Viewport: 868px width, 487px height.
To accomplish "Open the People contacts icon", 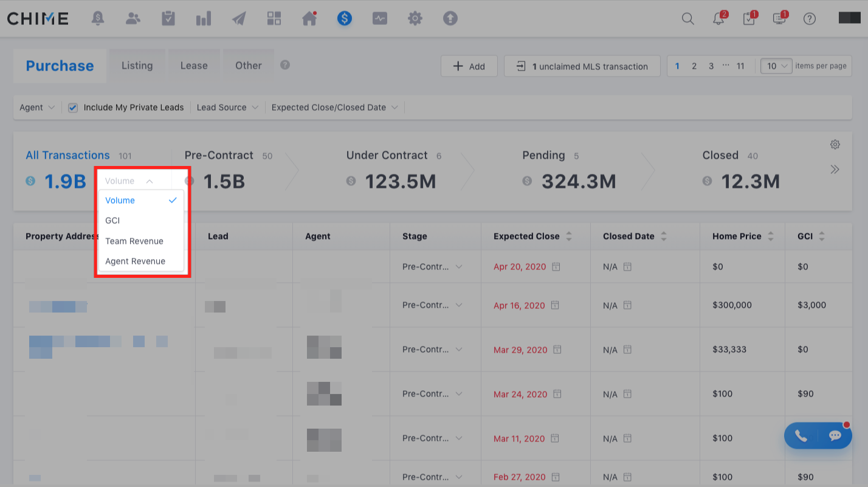I will [133, 18].
